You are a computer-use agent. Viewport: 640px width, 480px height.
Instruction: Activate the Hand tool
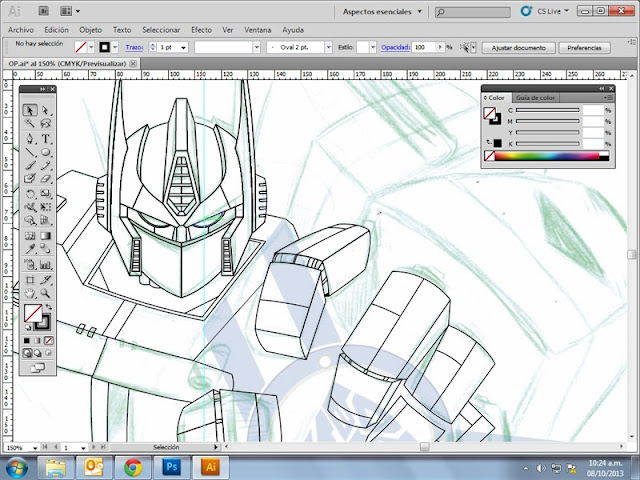pyautogui.click(x=30, y=292)
